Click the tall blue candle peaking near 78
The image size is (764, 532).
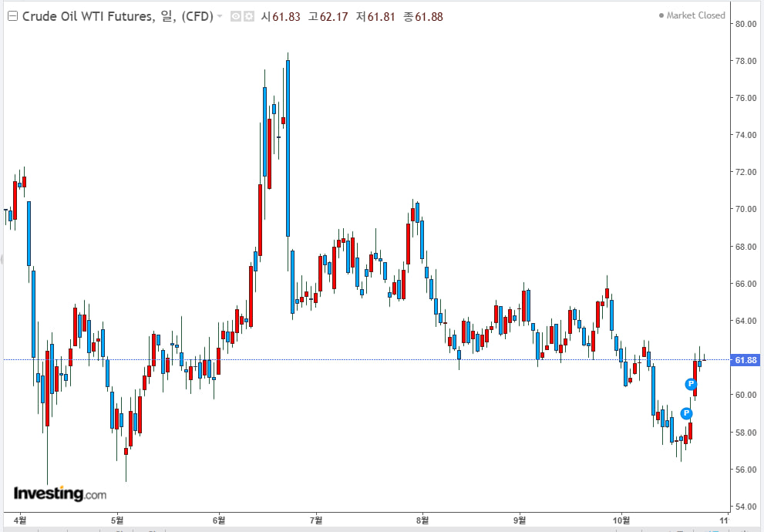point(288,146)
